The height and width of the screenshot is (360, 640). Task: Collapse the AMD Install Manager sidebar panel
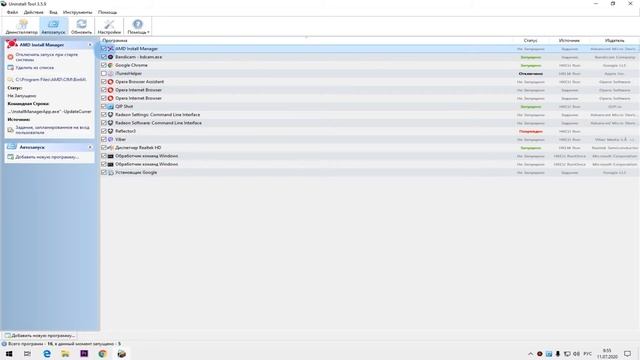pyautogui.click(x=90, y=44)
